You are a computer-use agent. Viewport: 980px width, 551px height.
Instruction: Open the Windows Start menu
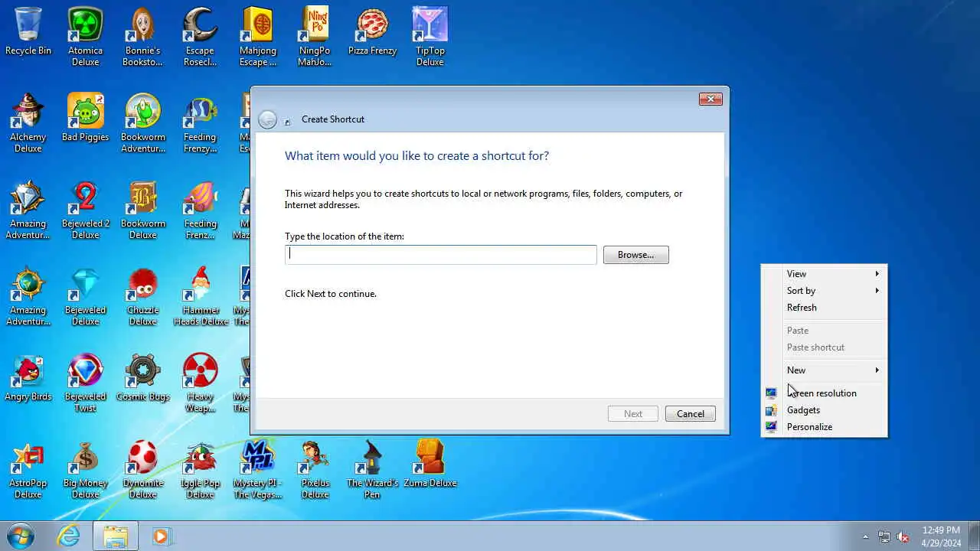pyautogui.click(x=20, y=536)
